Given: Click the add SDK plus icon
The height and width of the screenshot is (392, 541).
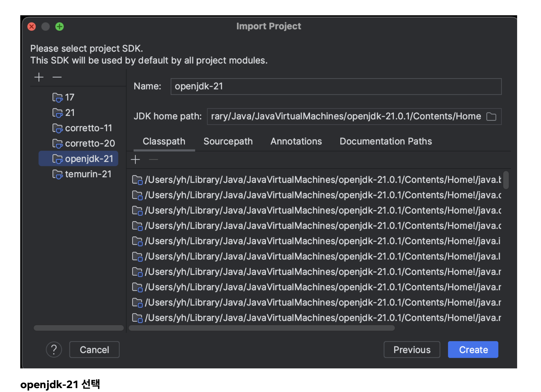Looking at the screenshot, I should 39,77.
